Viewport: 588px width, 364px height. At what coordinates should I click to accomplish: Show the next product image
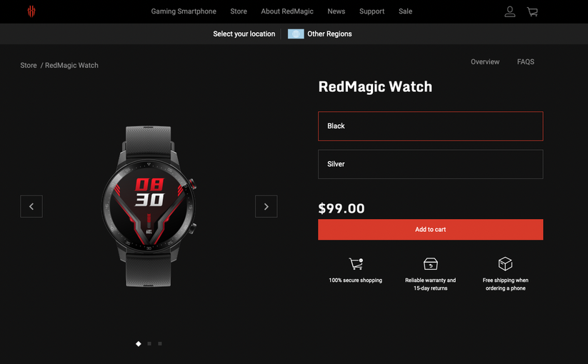point(266,206)
